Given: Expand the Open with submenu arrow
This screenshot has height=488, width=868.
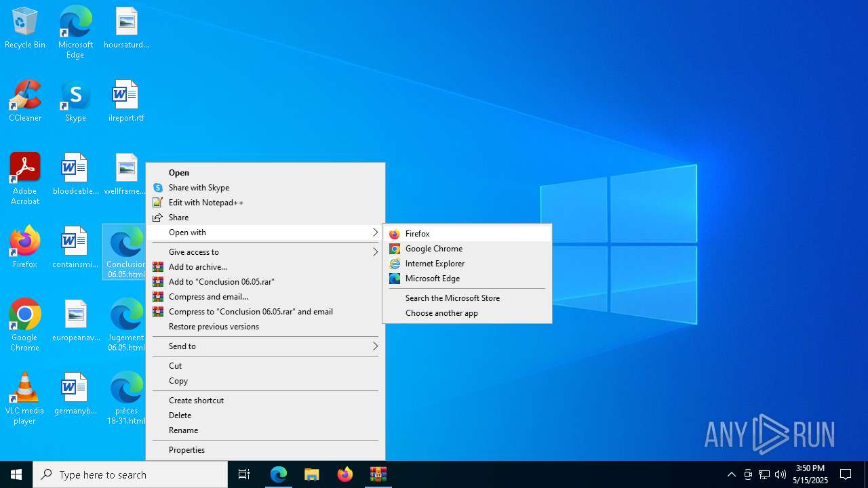Looking at the screenshot, I should [x=375, y=232].
